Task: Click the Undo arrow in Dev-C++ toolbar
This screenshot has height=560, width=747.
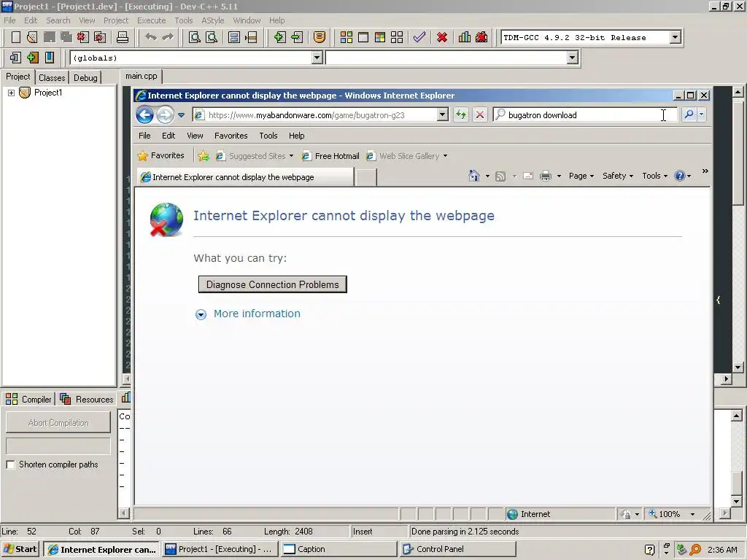Action: [x=150, y=37]
